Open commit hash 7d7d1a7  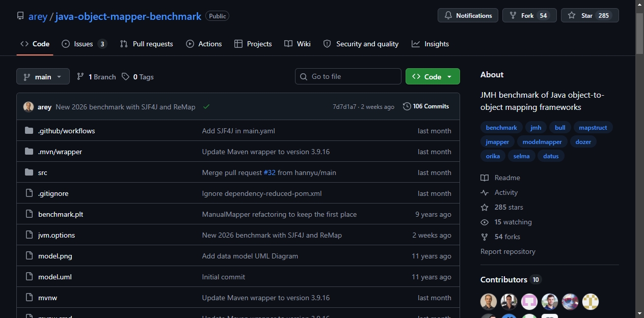tap(344, 107)
